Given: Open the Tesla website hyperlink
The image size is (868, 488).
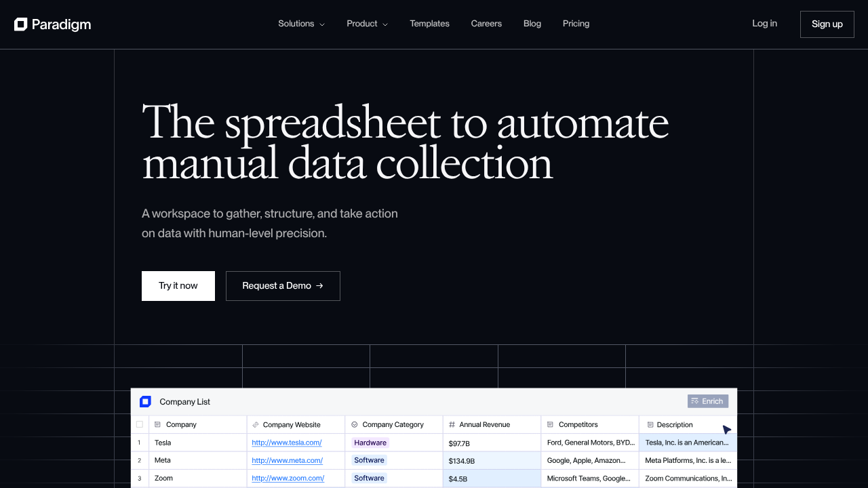Looking at the screenshot, I should point(286,442).
